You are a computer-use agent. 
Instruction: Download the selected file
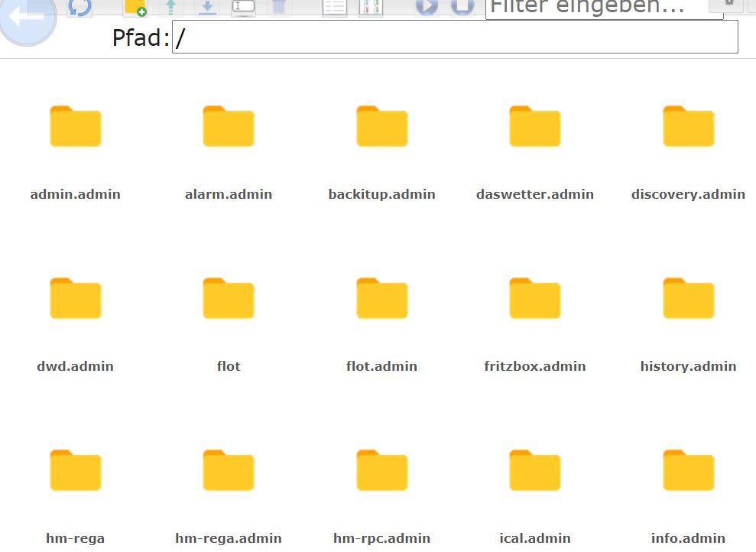pyautogui.click(x=207, y=8)
